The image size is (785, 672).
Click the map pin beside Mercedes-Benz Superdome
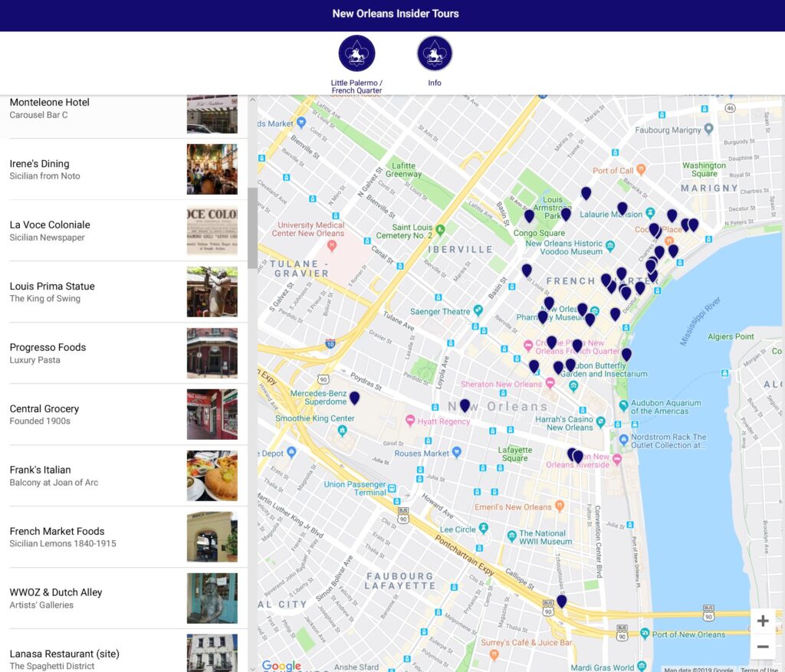click(354, 398)
